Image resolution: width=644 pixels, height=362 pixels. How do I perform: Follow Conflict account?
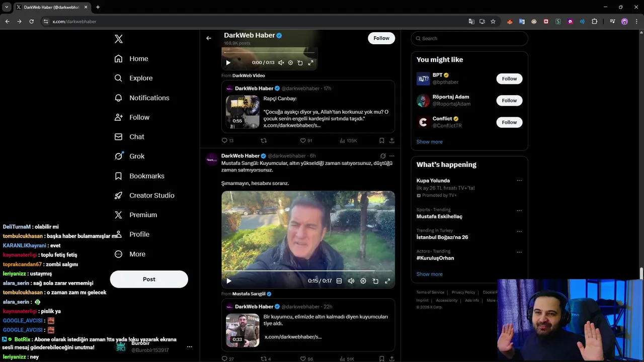click(x=509, y=122)
